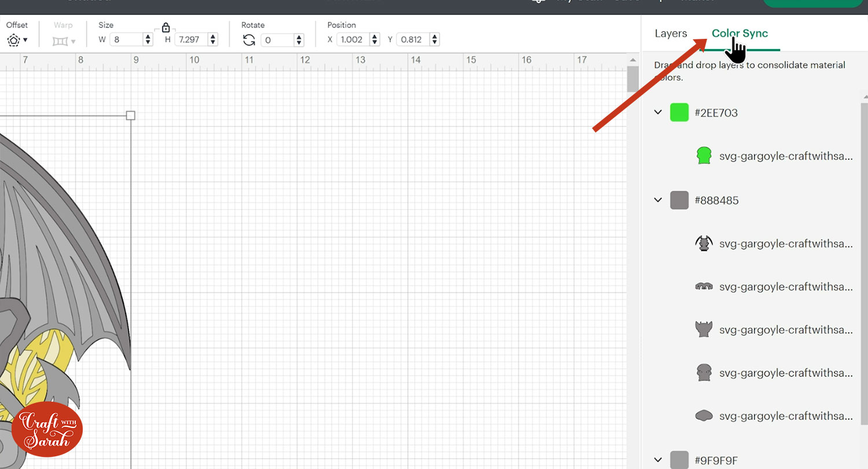Click the layer name beside the green thumbnail
The height and width of the screenshot is (469, 868).
tap(786, 156)
